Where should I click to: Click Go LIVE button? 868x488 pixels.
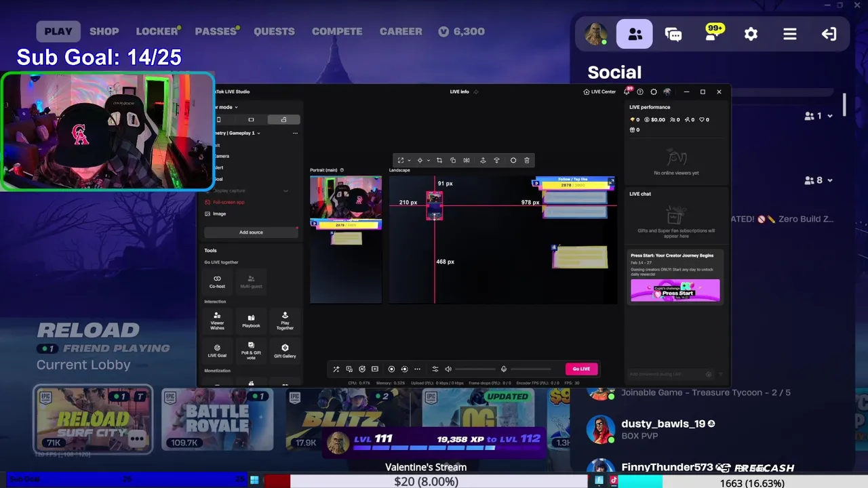(x=581, y=369)
